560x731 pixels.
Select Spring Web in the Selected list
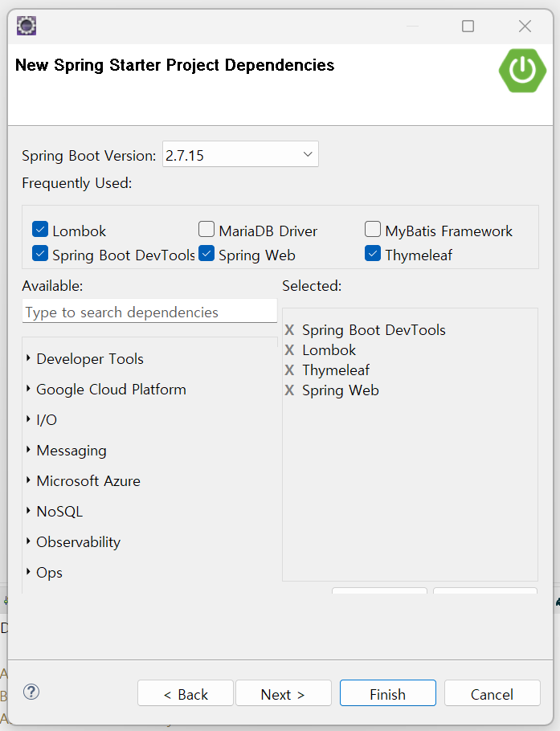341,390
